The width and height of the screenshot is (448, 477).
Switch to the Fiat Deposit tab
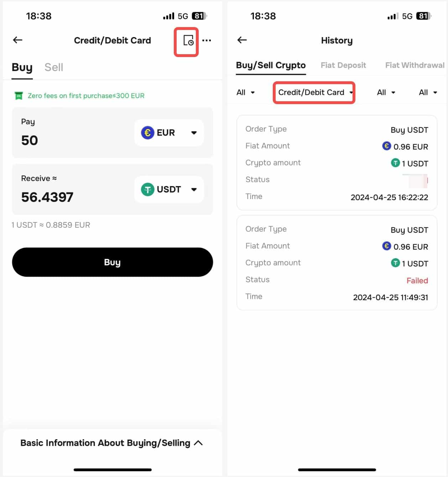click(343, 65)
